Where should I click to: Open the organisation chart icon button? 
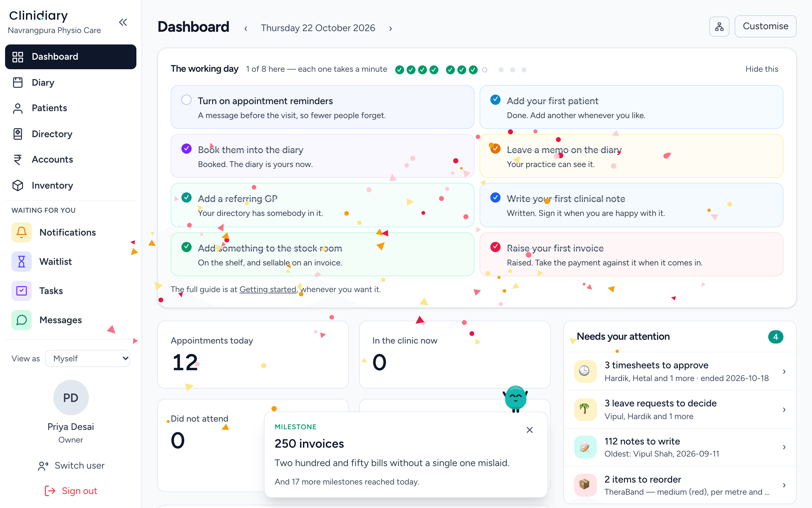tap(719, 27)
